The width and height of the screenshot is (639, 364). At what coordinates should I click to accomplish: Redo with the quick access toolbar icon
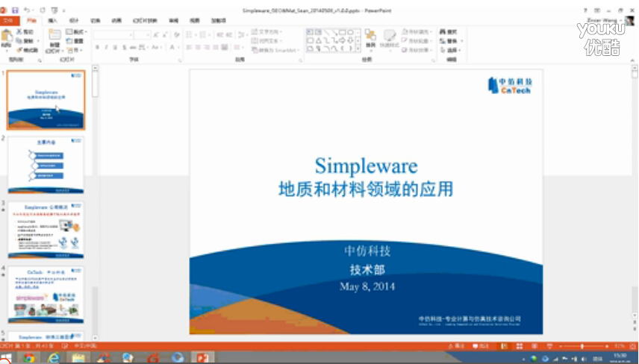(x=43, y=10)
